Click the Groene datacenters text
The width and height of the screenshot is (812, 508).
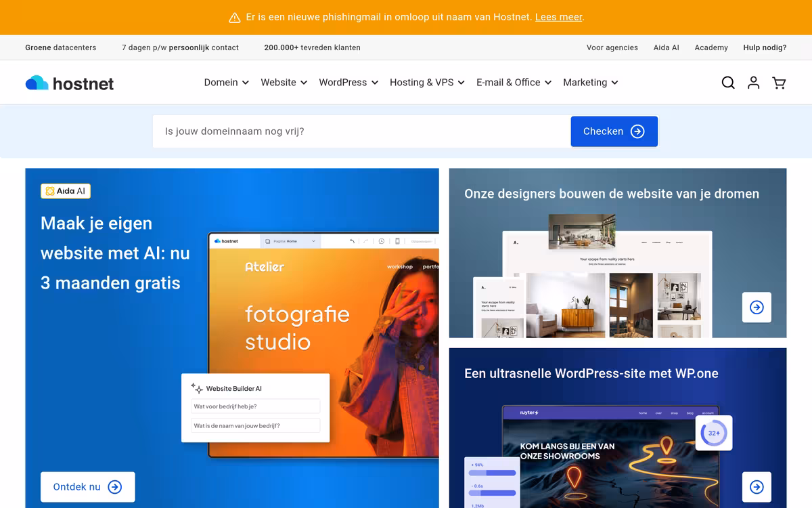point(61,47)
